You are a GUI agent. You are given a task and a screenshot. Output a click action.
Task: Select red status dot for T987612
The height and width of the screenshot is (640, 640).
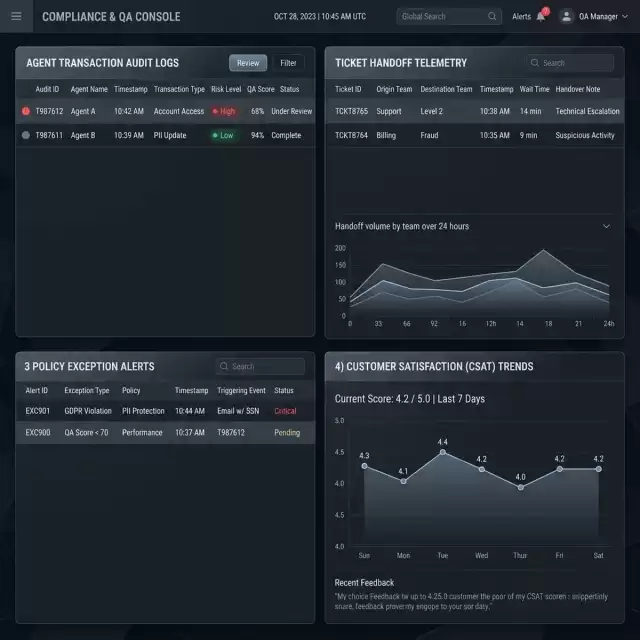26,111
